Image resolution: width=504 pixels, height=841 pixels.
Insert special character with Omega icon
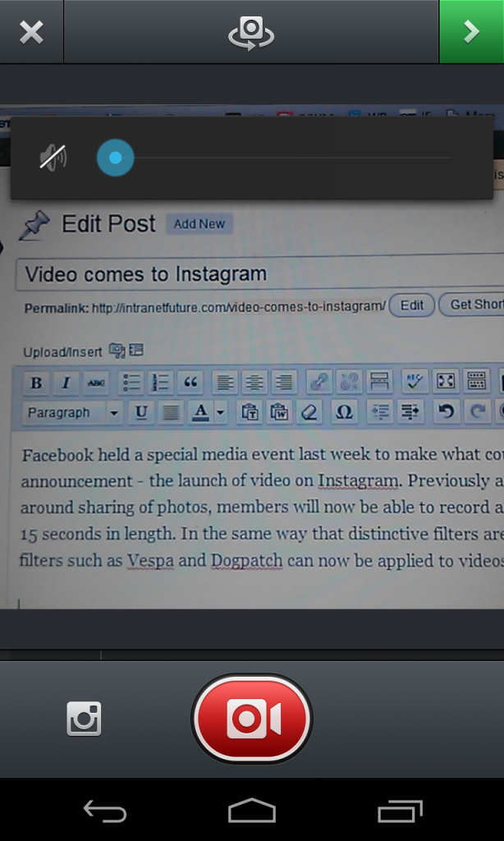click(344, 412)
